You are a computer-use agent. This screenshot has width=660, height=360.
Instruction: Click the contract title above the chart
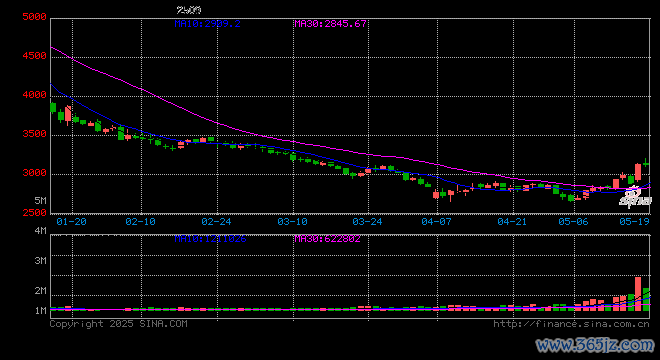189,10
